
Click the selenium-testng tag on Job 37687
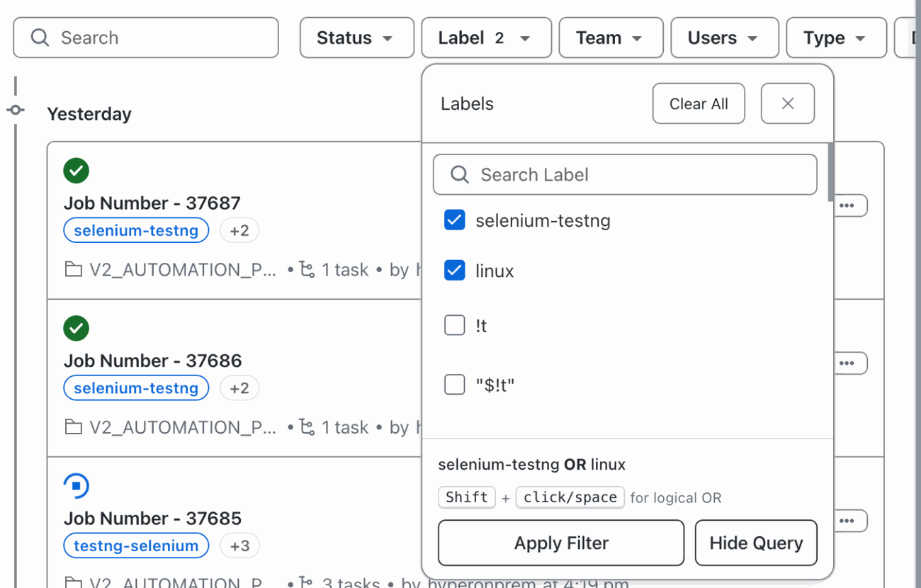click(136, 230)
